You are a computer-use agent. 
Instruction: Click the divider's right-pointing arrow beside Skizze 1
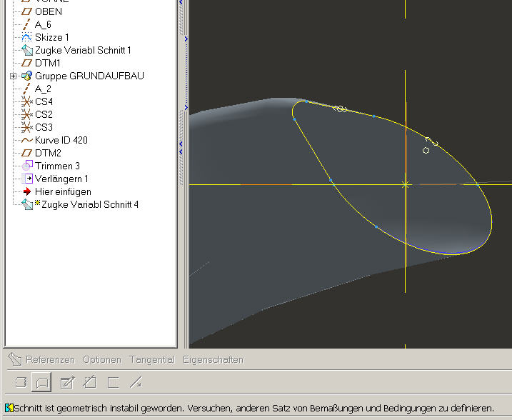point(186,39)
